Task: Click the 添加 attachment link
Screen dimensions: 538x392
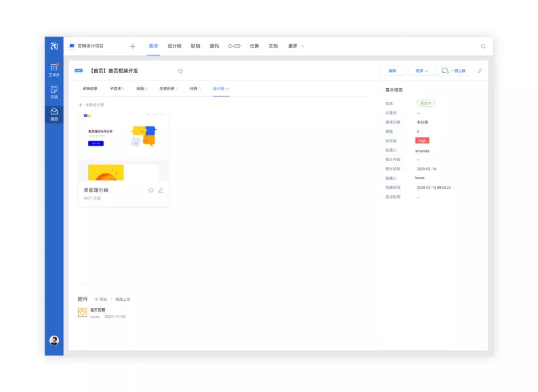Action: click(x=101, y=299)
